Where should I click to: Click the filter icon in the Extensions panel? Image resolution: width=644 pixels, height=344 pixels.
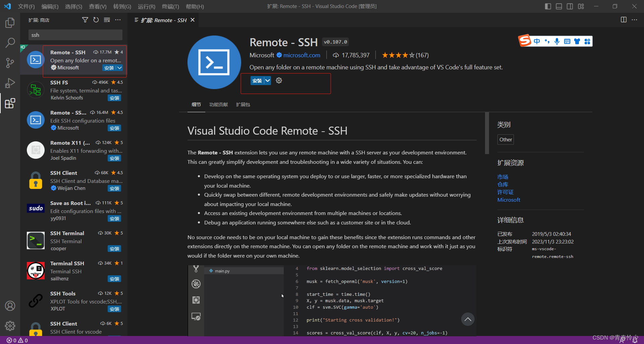tap(85, 20)
